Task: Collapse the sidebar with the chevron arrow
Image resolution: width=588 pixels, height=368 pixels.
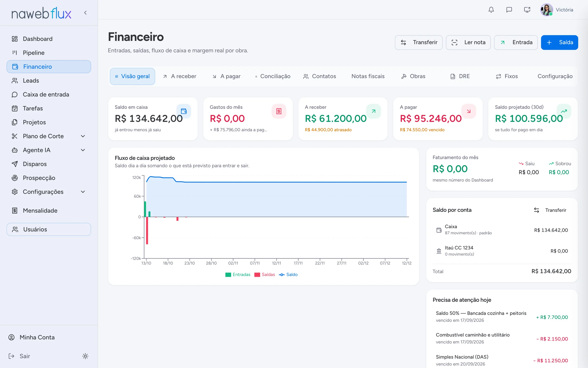Action: 85,13
